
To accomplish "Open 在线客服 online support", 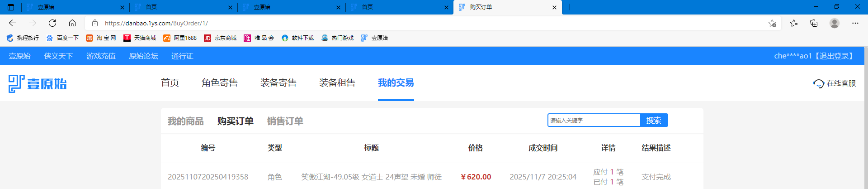I will (x=835, y=83).
